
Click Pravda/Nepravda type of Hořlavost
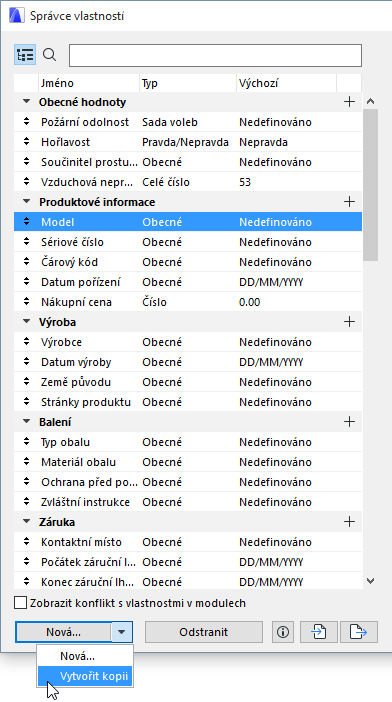coord(185,142)
